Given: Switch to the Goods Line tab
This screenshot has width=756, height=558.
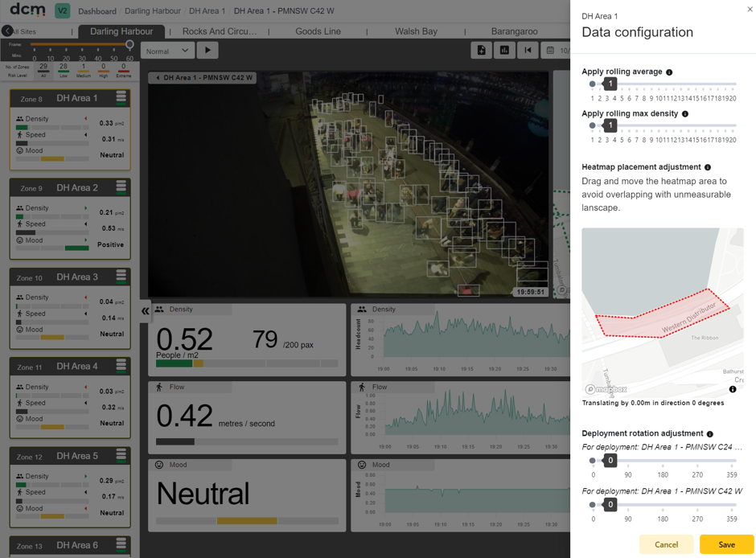Looking at the screenshot, I should click(318, 31).
